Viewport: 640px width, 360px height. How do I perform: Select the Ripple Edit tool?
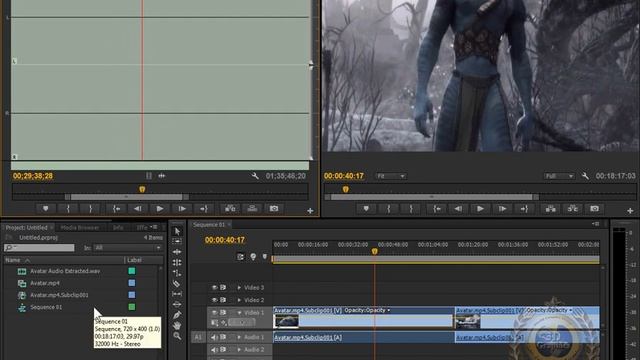coord(177,252)
